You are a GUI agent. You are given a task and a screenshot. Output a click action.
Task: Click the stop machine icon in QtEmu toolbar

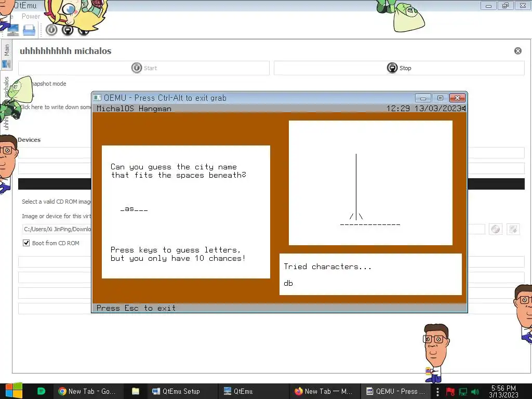click(68, 30)
